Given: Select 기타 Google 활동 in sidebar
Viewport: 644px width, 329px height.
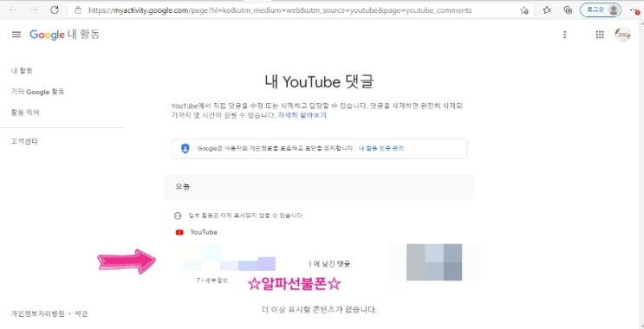Looking at the screenshot, I should [x=37, y=92].
